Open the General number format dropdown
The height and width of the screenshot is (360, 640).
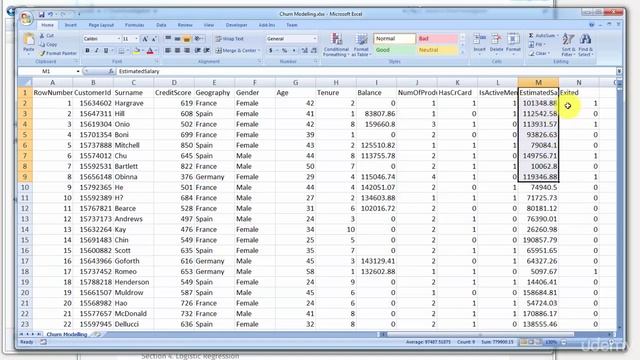pos(314,39)
